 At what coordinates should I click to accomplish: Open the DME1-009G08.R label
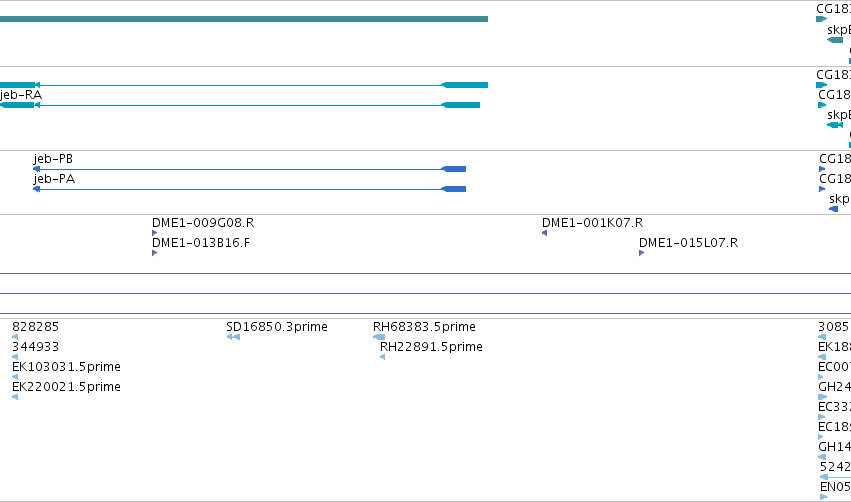tap(203, 223)
